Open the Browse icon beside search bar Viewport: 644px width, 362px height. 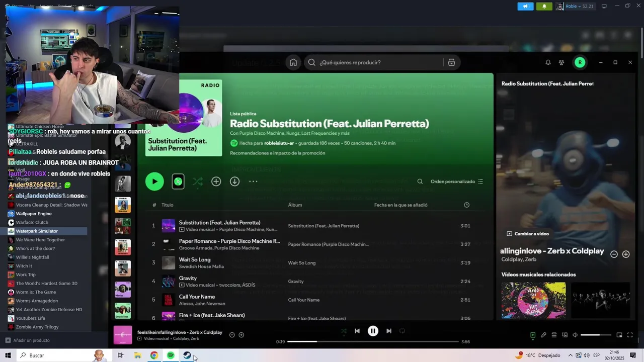(451, 62)
